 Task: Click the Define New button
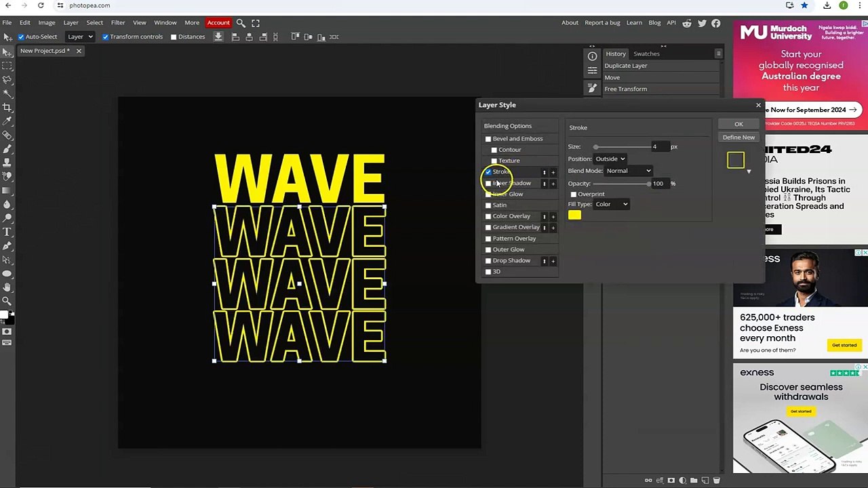click(738, 138)
